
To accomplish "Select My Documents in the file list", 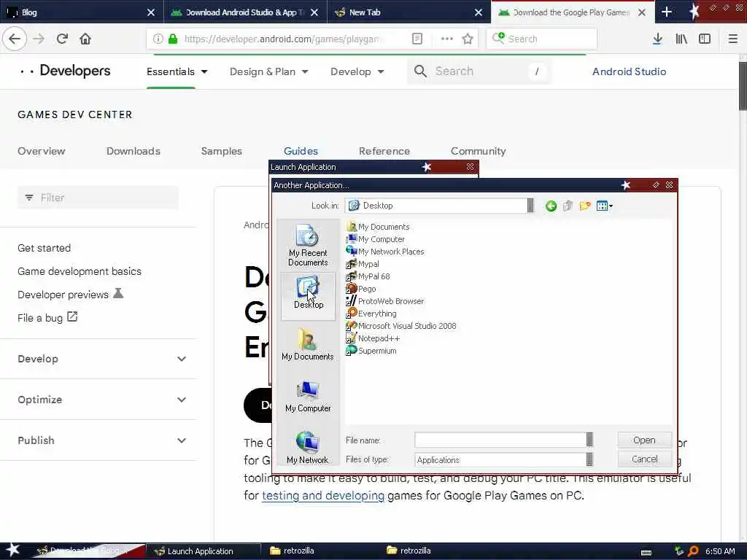I will click(x=379, y=227).
